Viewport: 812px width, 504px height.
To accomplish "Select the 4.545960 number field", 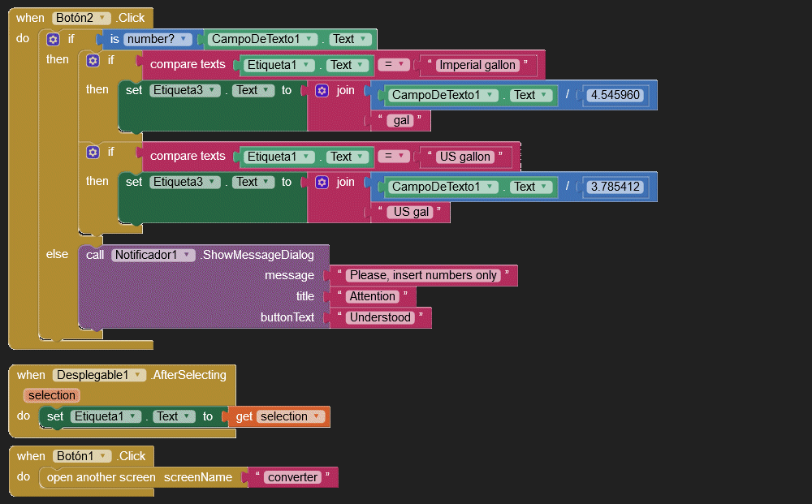I will click(x=615, y=95).
